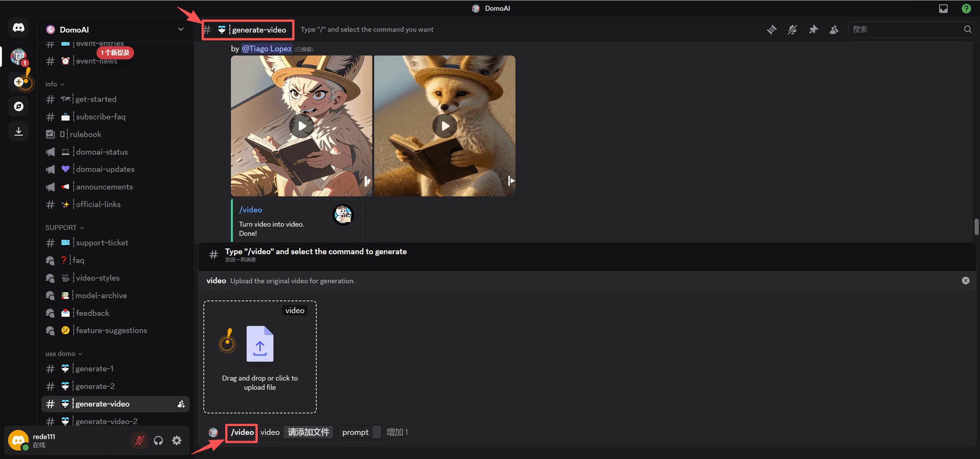Toggle notification settings bell icon
The width and height of the screenshot is (980, 459).
792,29
